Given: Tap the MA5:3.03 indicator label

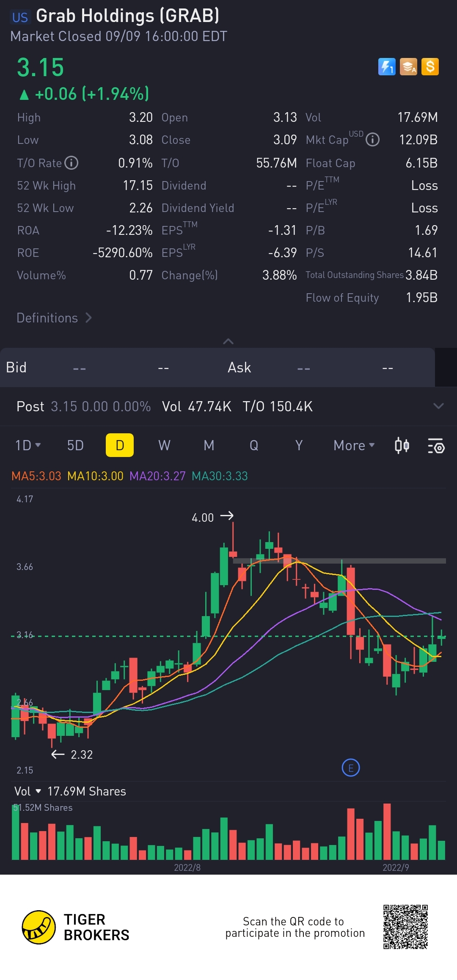Looking at the screenshot, I should [36, 476].
